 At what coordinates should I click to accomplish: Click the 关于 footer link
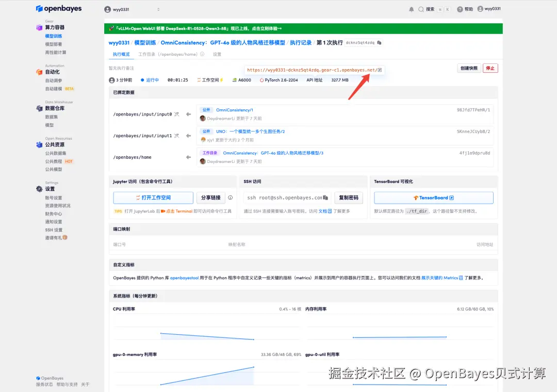(85, 385)
